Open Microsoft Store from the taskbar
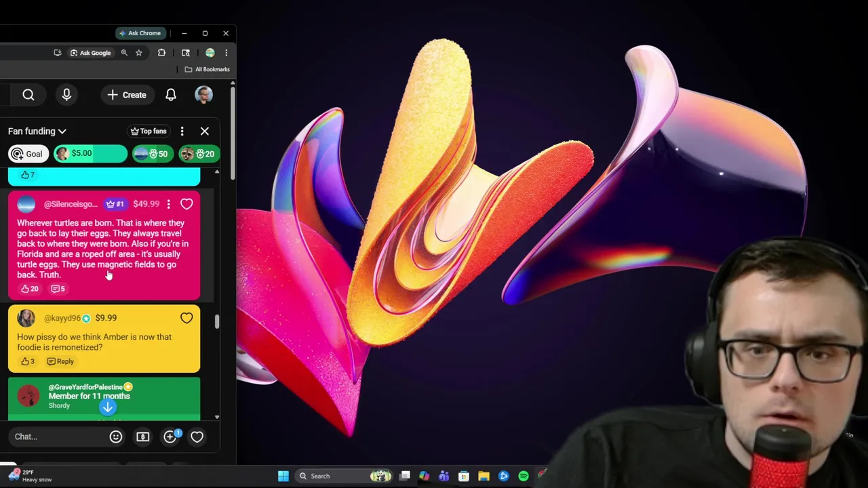Viewport: 868px width, 488px height. pyautogui.click(x=464, y=476)
